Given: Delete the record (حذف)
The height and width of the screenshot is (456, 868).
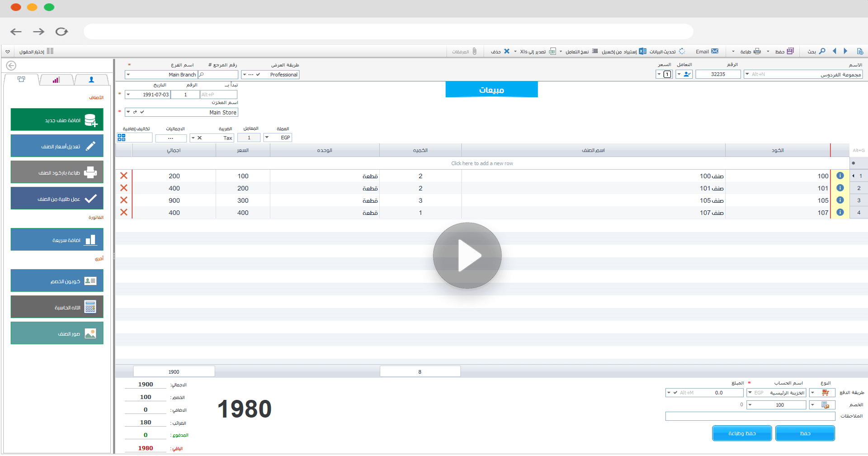Looking at the screenshot, I should click(x=500, y=51).
